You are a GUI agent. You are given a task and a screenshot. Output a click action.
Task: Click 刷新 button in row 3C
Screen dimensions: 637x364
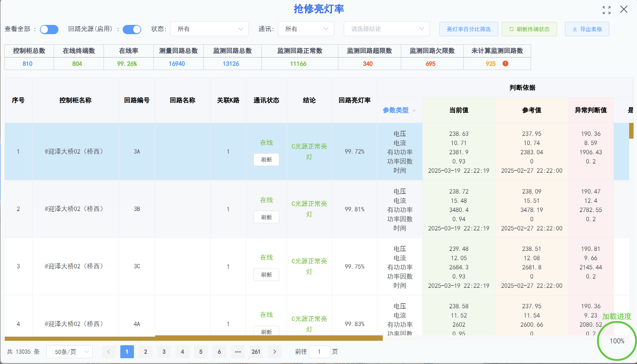(266, 275)
